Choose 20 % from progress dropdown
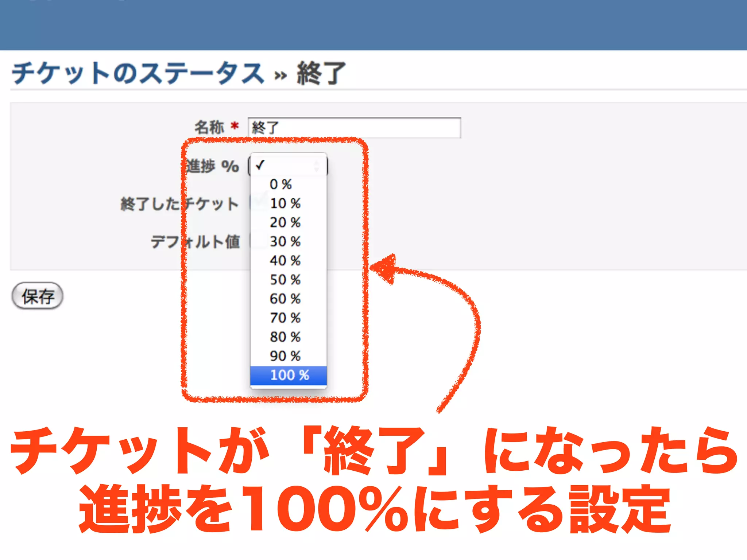 pyautogui.click(x=288, y=222)
